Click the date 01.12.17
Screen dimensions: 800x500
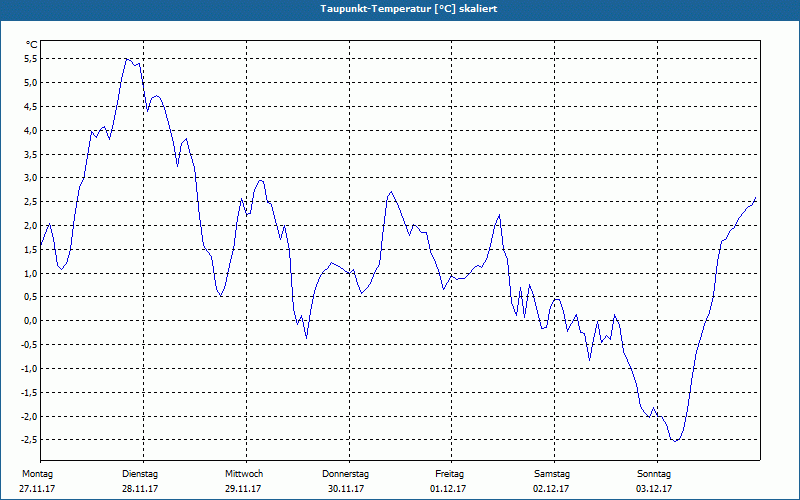click(448, 489)
